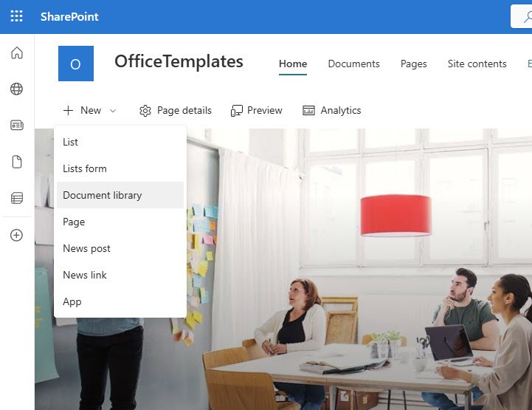This screenshot has width=532, height=410.
Task: Open Analytics from the command bar
Action: 332,110
